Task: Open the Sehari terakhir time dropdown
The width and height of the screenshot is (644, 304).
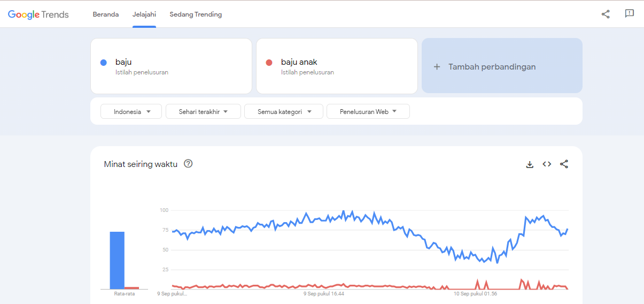Action: [x=203, y=111]
